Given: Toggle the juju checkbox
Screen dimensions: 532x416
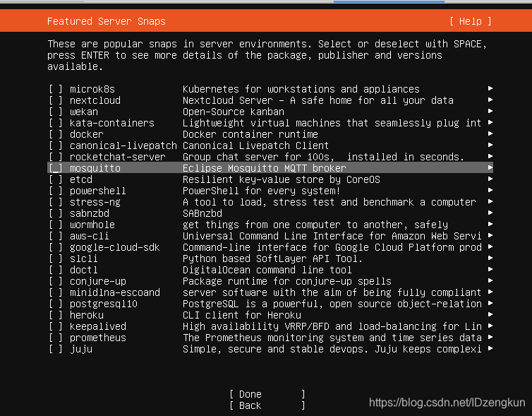Looking at the screenshot, I should click(x=56, y=349).
